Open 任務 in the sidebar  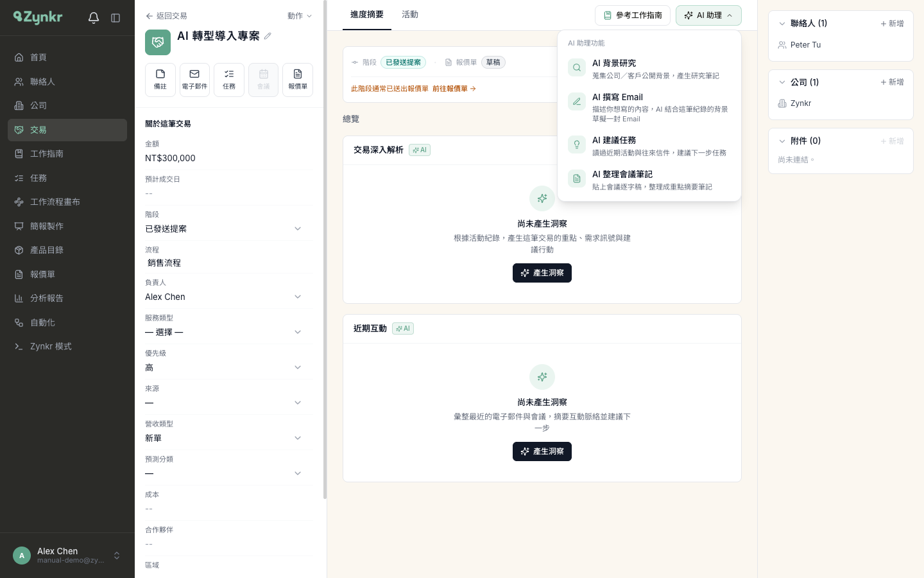pyautogui.click(x=67, y=178)
